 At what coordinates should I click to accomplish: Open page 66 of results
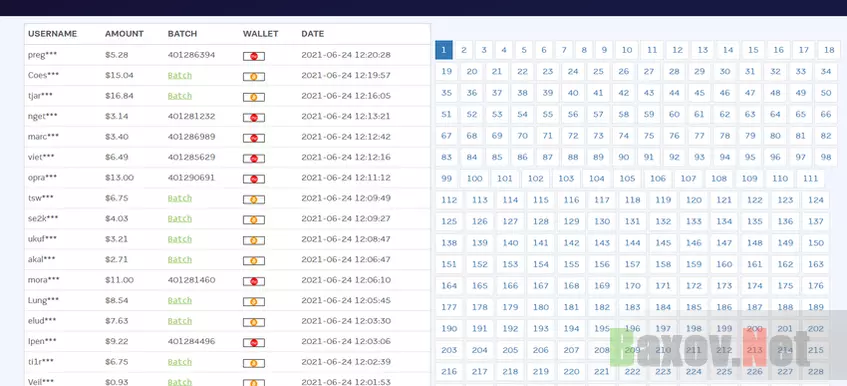[826, 114]
